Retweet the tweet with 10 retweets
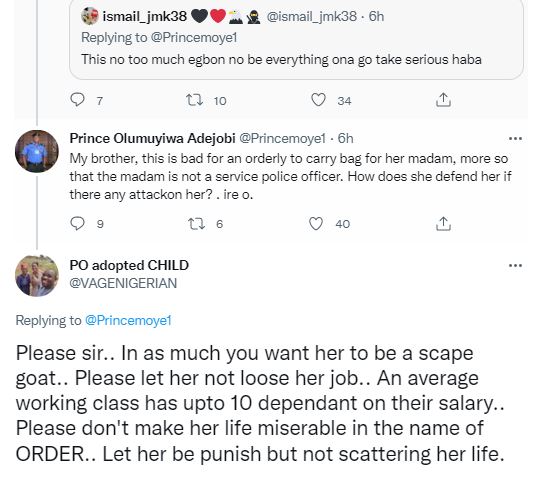Viewport: 545px width, 481px height. click(x=194, y=100)
